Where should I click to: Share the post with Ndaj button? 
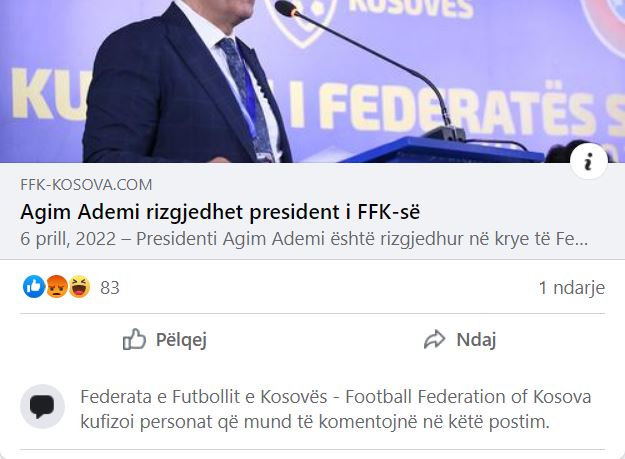pyautogui.click(x=460, y=340)
